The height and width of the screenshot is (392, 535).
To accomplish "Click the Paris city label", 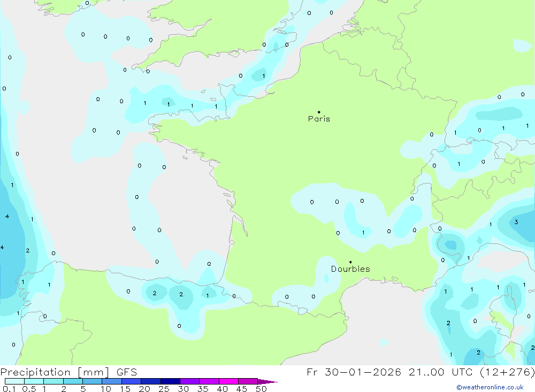I will 319,119.
